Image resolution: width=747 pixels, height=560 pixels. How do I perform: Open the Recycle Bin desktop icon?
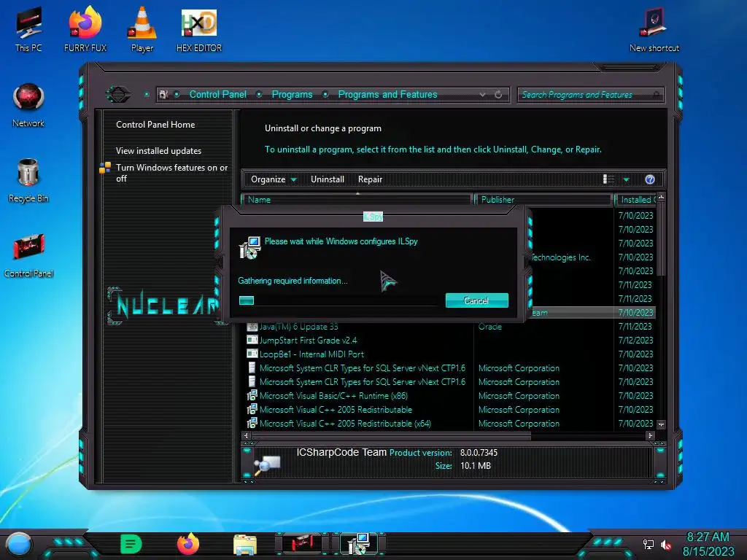pyautogui.click(x=28, y=180)
